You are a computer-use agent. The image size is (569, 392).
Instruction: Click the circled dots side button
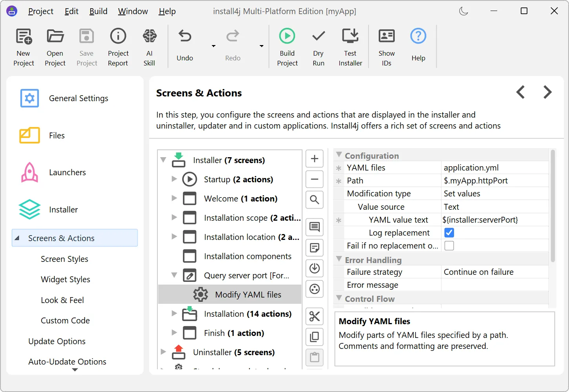pyautogui.click(x=314, y=289)
